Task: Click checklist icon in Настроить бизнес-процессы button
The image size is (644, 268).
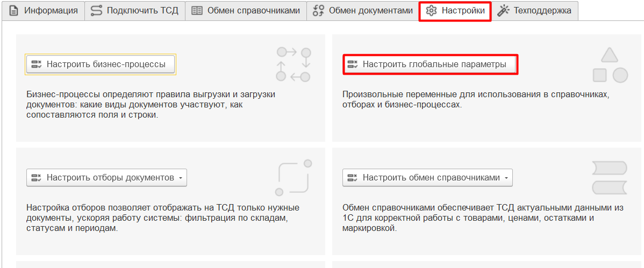Action: coord(37,64)
